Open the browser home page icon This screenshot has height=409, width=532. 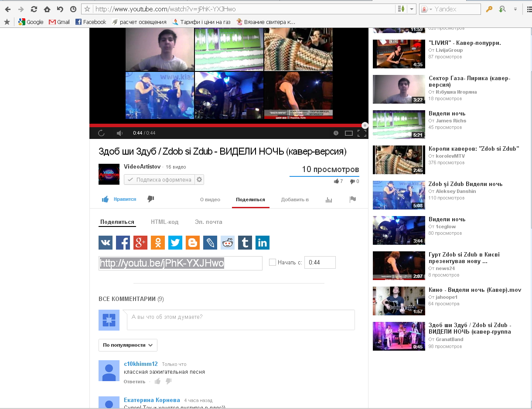[47, 9]
